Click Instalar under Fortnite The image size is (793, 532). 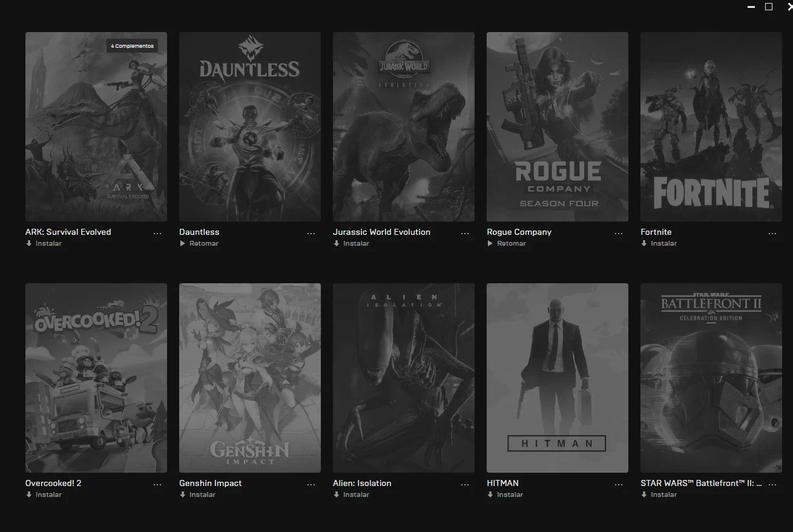coord(659,243)
